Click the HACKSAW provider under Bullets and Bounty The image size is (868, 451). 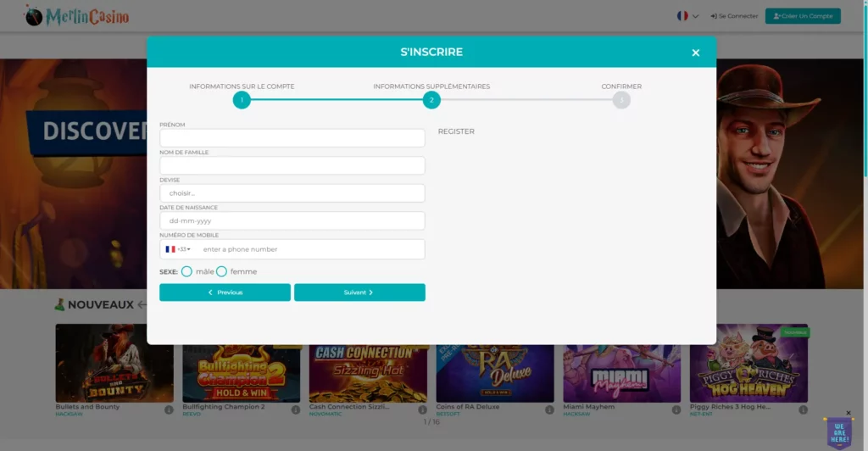70,414
